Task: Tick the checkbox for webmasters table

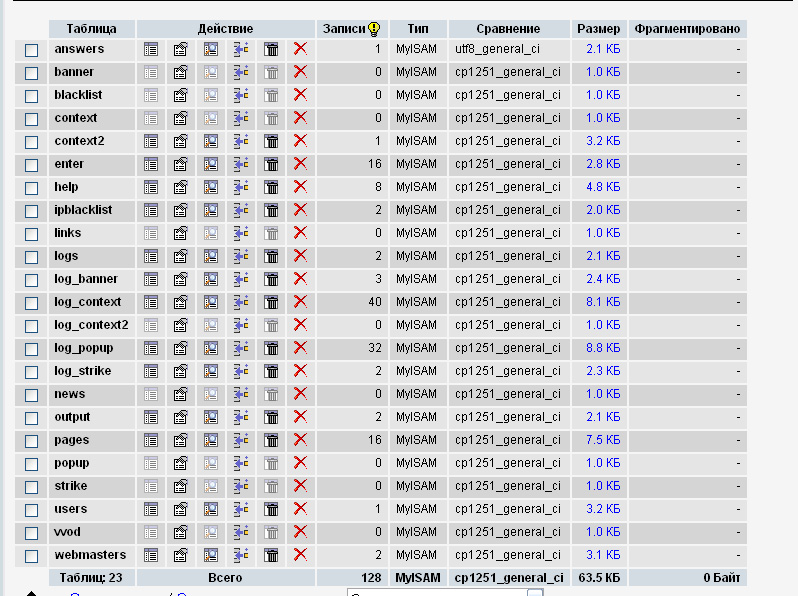Action: tap(32, 556)
